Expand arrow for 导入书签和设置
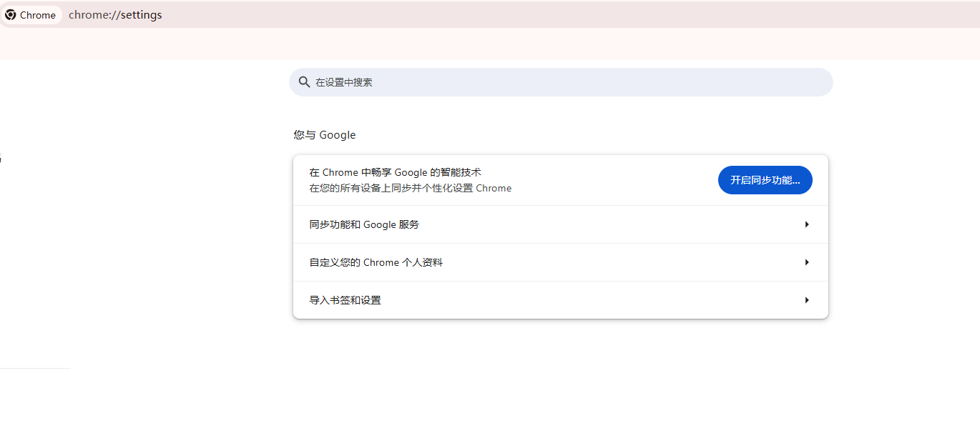 click(807, 300)
